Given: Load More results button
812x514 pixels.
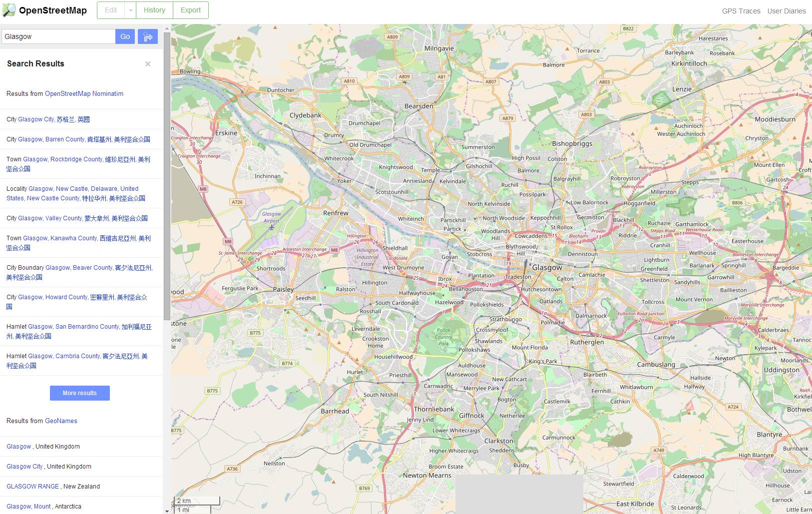Looking at the screenshot, I should pos(80,393).
